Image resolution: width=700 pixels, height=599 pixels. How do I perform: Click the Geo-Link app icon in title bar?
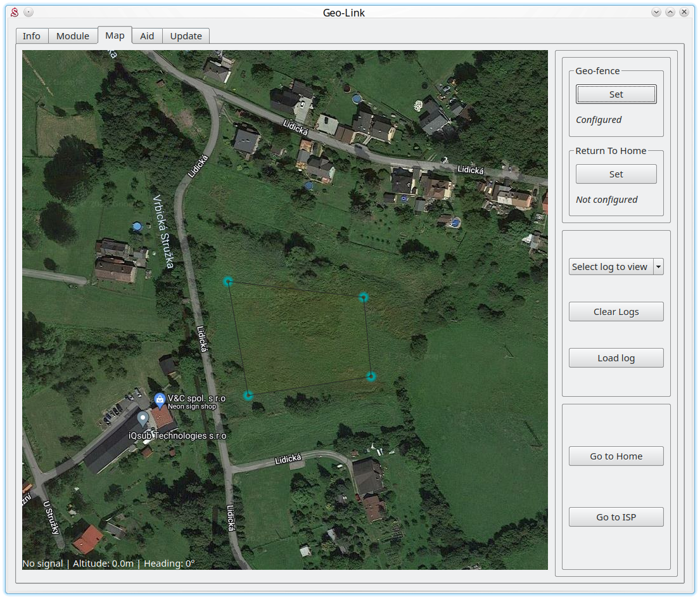coord(15,12)
